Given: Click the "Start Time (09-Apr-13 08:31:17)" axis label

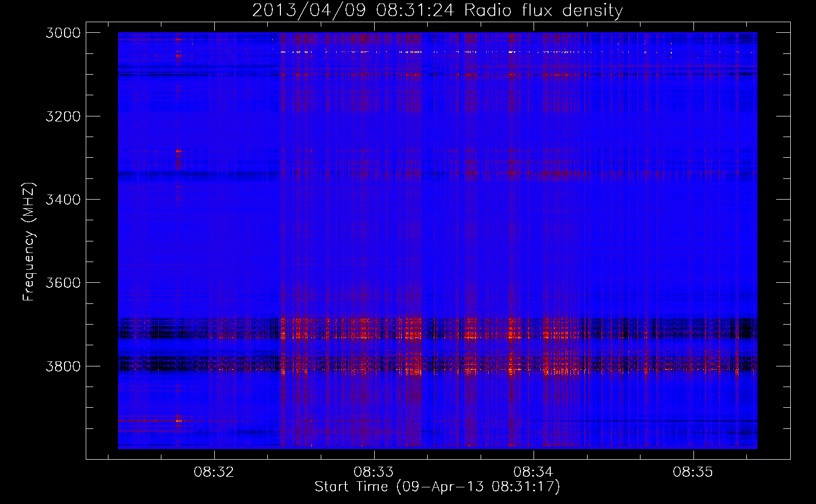Looking at the screenshot, I should click(437, 487).
